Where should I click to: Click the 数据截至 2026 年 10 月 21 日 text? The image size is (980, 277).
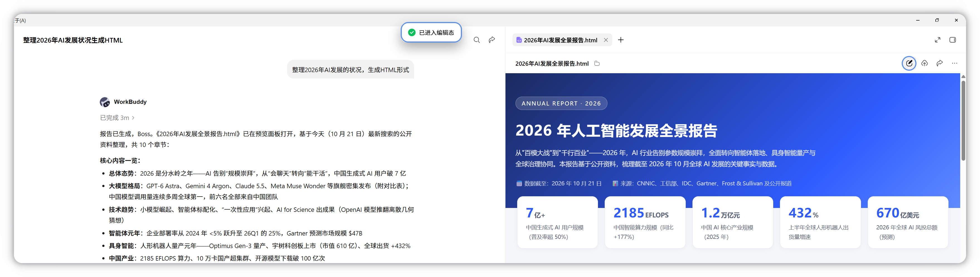click(559, 183)
